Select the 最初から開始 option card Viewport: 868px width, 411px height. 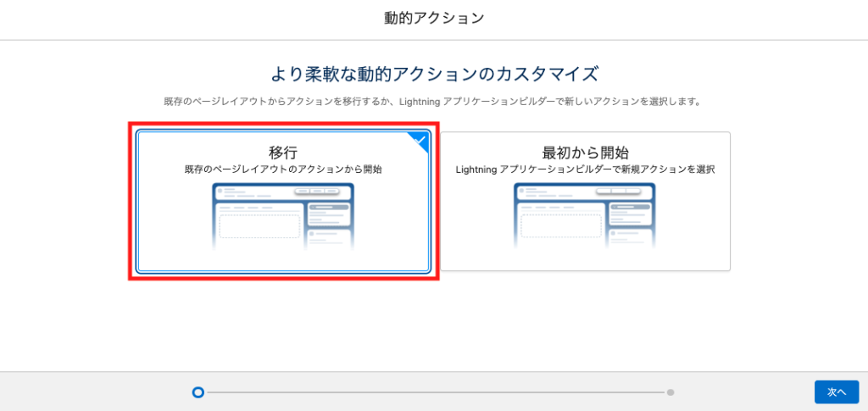(585, 202)
